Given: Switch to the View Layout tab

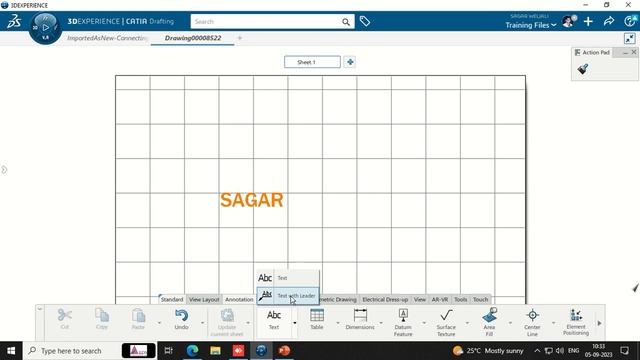Looking at the screenshot, I should (204, 299).
